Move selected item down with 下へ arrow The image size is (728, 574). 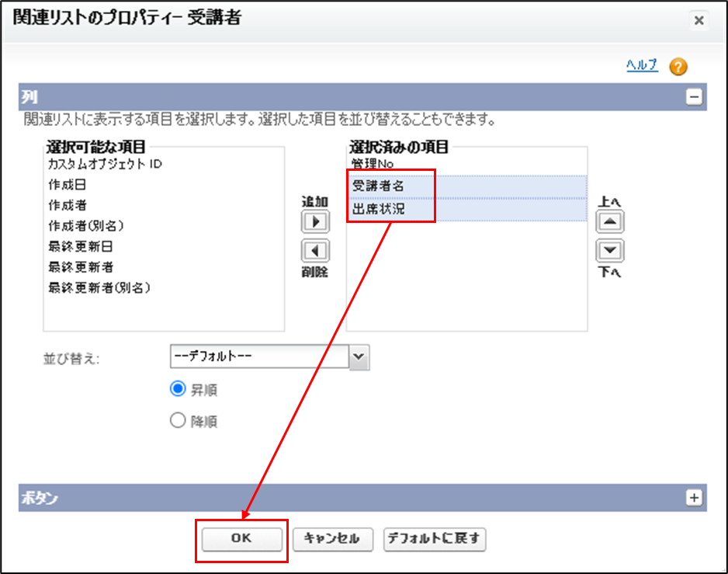pos(610,251)
